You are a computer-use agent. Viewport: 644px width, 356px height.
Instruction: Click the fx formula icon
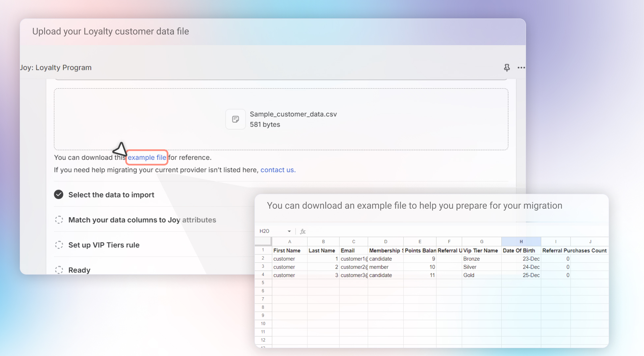(x=303, y=231)
